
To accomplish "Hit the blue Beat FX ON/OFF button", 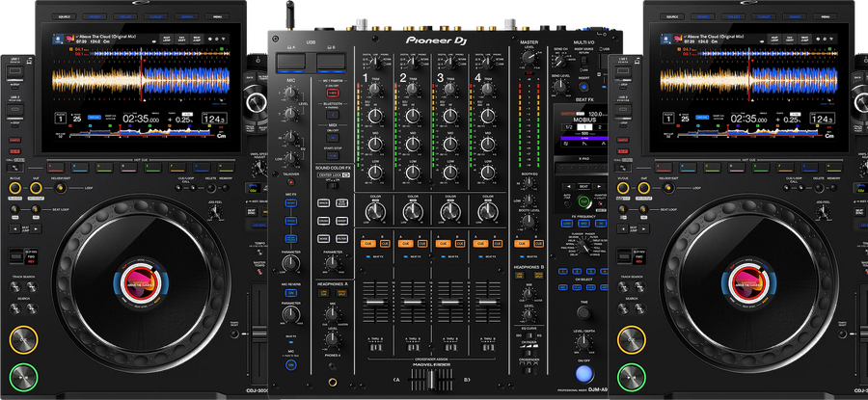I will [583, 373].
